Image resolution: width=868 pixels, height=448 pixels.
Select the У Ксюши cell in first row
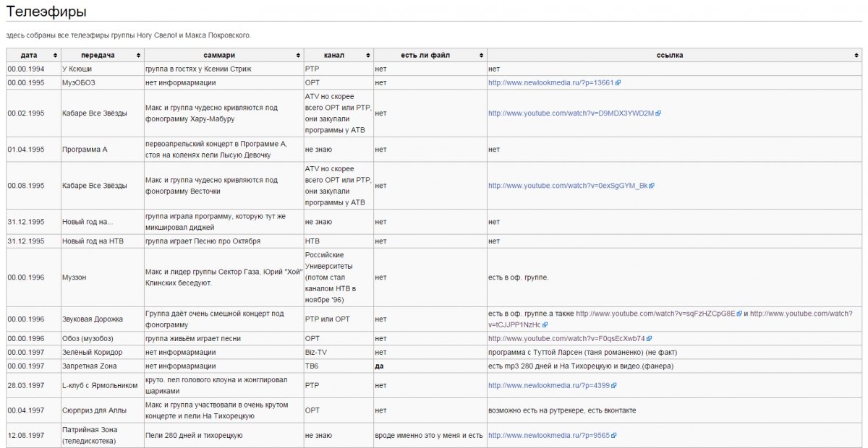[x=77, y=69]
